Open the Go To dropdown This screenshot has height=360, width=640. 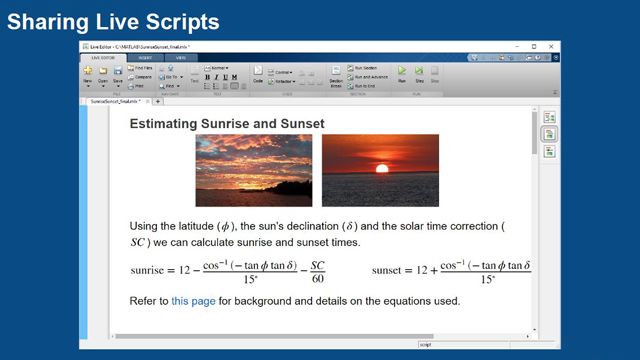171,77
